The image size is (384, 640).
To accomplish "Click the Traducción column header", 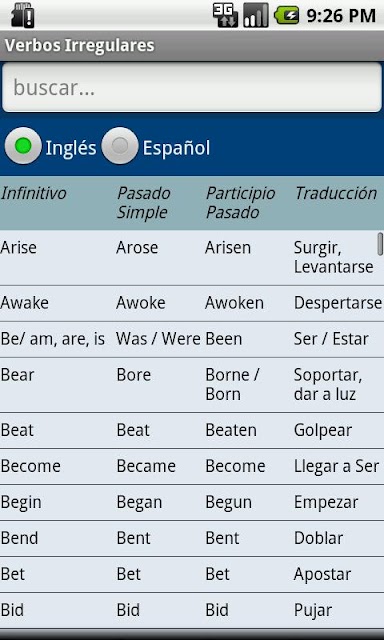I will pyautogui.click(x=336, y=193).
